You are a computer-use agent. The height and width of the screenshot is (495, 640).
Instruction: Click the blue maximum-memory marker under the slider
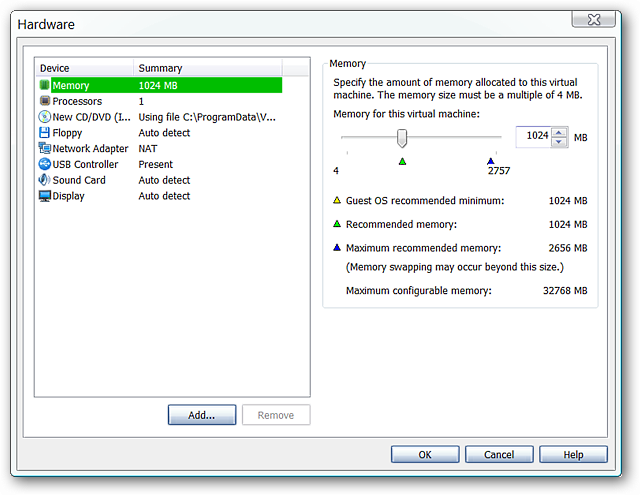[x=491, y=161]
